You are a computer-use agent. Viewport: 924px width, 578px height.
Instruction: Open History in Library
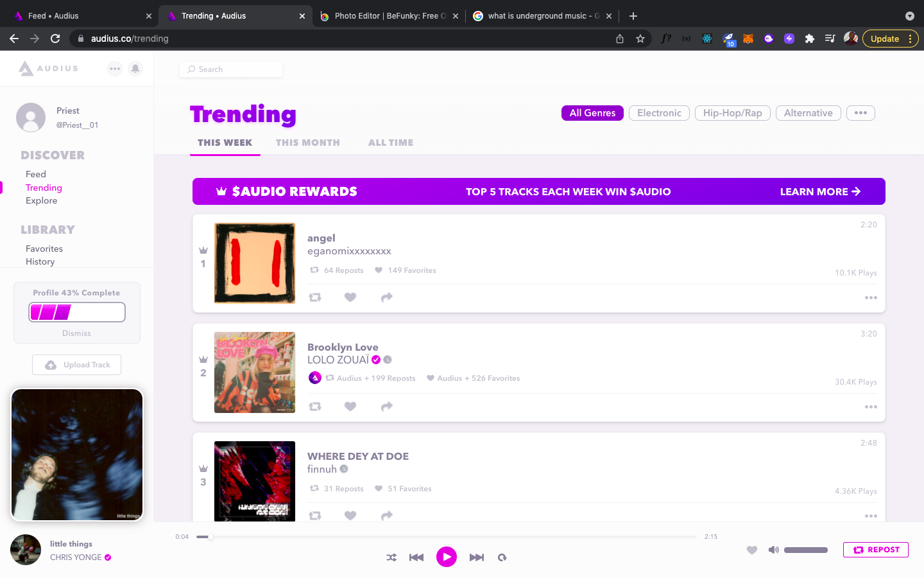[40, 261]
